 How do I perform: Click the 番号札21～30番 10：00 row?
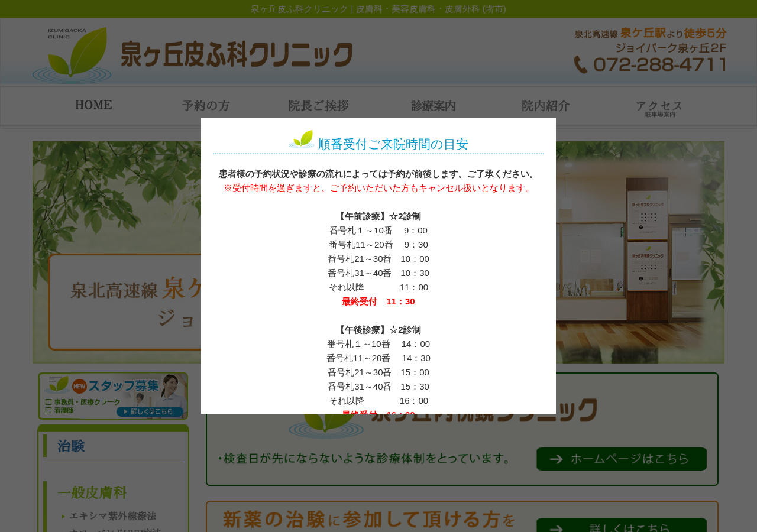tap(378, 259)
